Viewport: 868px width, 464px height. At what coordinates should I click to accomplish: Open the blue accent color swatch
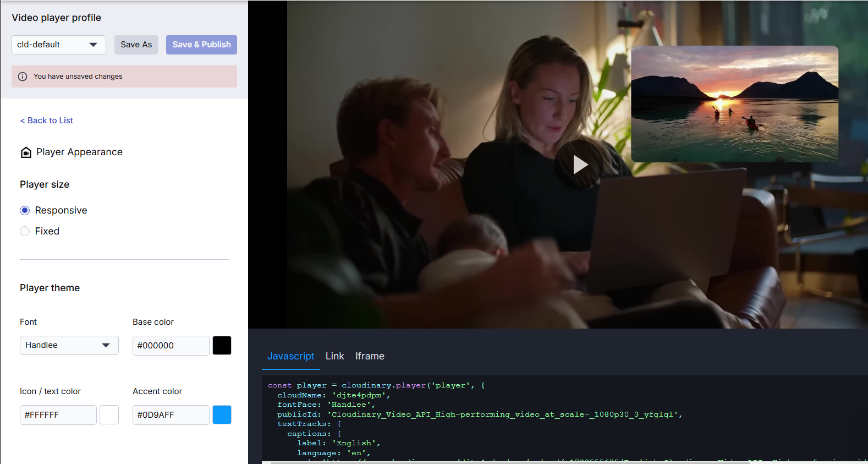pos(222,414)
